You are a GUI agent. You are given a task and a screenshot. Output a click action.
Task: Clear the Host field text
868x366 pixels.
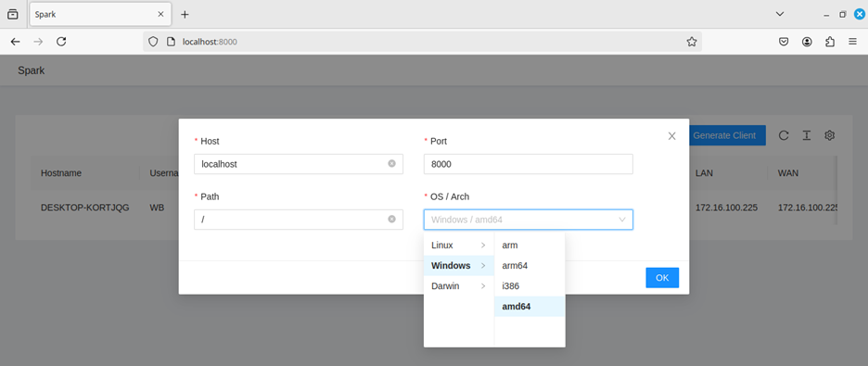point(392,164)
